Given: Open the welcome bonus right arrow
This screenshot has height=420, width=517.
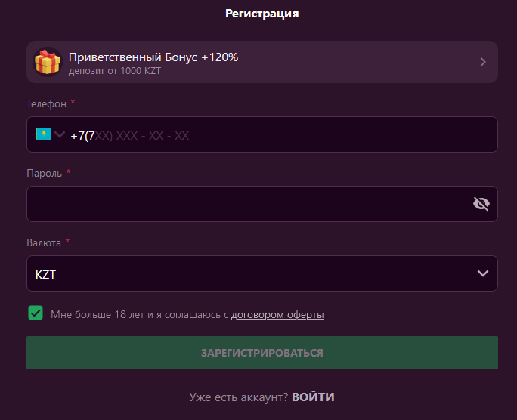Looking at the screenshot, I should point(483,62).
